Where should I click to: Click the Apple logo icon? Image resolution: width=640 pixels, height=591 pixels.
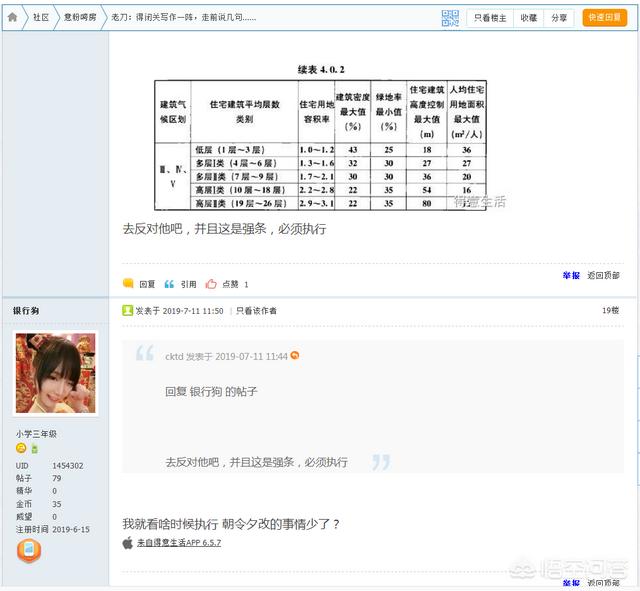128,542
